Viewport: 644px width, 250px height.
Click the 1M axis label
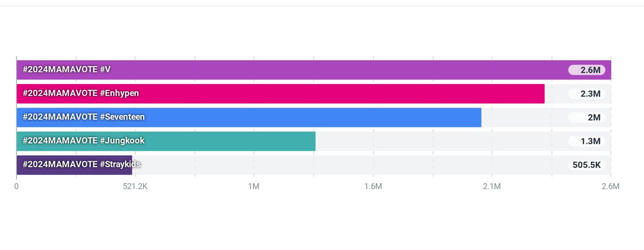pos(254,187)
